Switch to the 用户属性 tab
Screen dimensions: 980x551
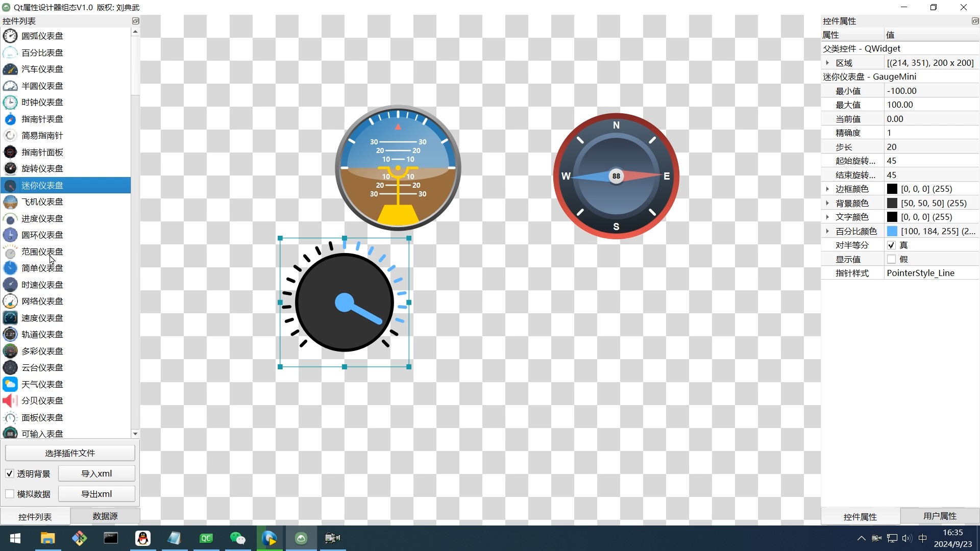[x=939, y=516]
